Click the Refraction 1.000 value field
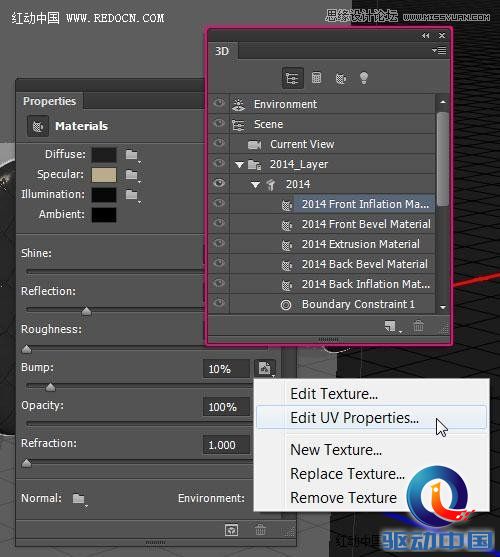 point(227,445)
